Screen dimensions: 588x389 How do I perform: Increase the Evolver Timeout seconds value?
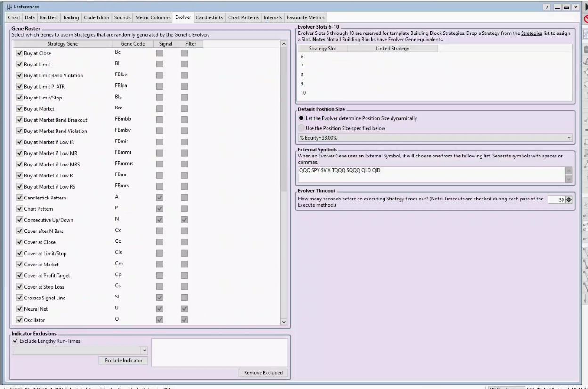click(x=569, y=198)
